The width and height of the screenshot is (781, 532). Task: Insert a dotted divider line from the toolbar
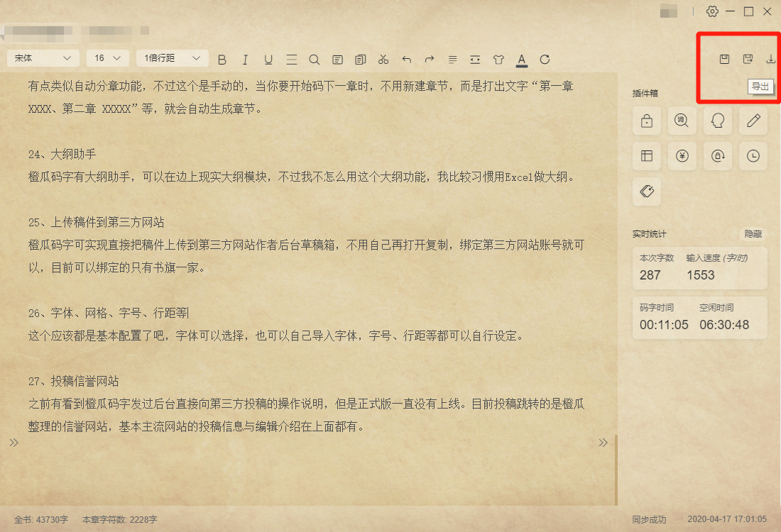292,60
